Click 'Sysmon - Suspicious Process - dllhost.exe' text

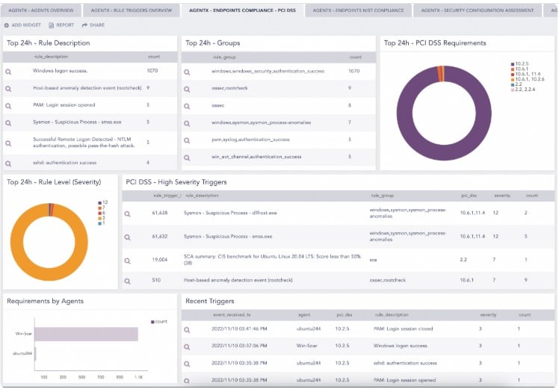(x=230, y=213)
